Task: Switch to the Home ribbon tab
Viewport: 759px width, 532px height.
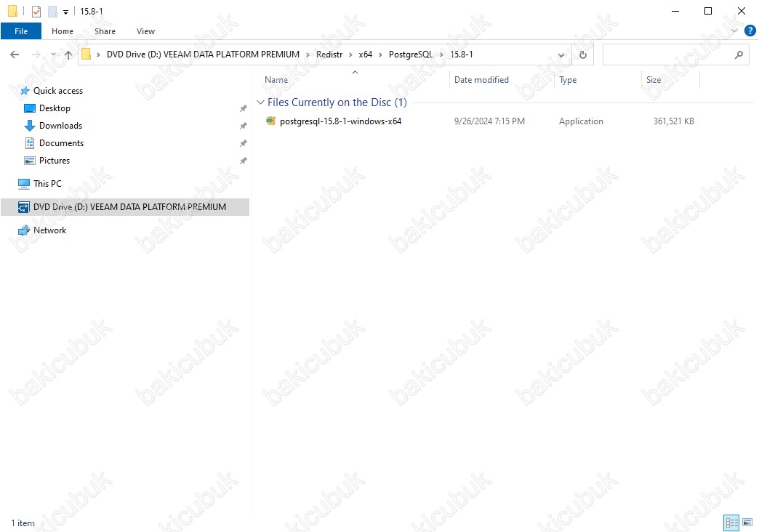Action: [63, 31]
